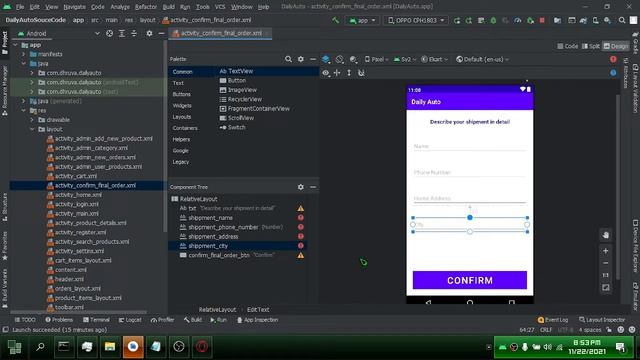Open Project panel options gear
Image resolution: width=640 pixels, height=360 pixels.
click(149, 33)
